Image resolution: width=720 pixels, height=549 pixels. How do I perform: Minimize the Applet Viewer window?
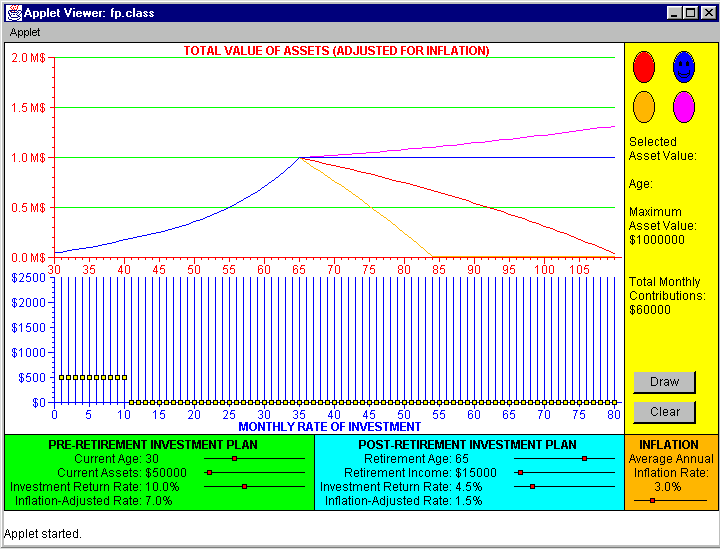tap(674, 13)
